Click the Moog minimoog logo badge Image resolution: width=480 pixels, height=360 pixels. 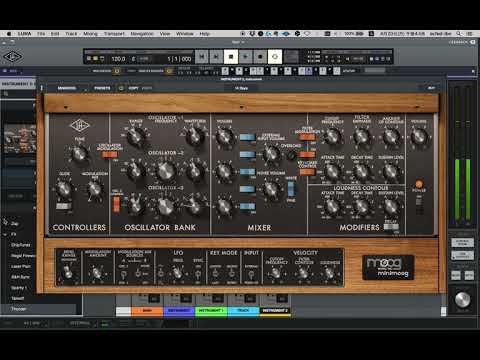coord(388,267)
